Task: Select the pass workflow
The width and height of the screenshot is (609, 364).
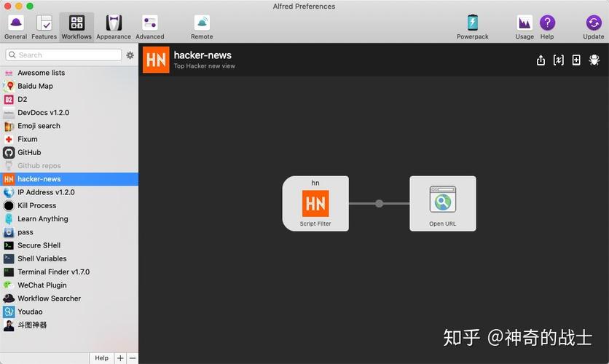Action: tap(69, 232)
